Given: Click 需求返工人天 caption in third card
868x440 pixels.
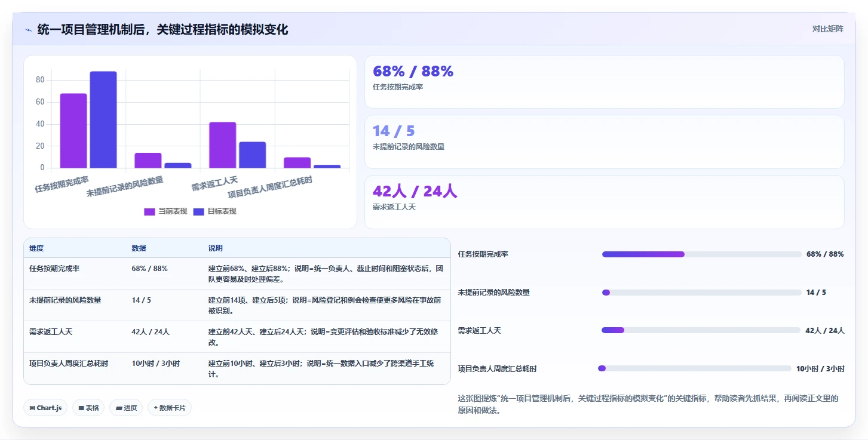Looking at the screenshot, I should 394,207.
